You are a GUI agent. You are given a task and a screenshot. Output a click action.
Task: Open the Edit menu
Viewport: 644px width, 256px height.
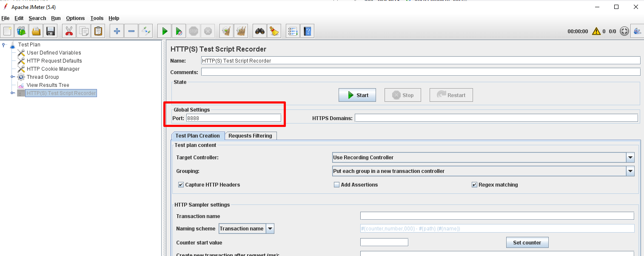(x=19, y=18)
